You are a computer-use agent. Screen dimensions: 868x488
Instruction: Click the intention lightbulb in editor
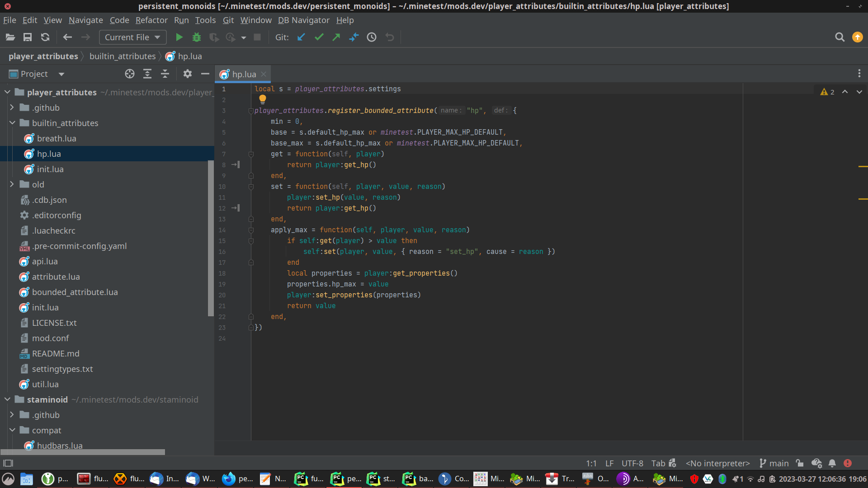[x=262, y=99]
